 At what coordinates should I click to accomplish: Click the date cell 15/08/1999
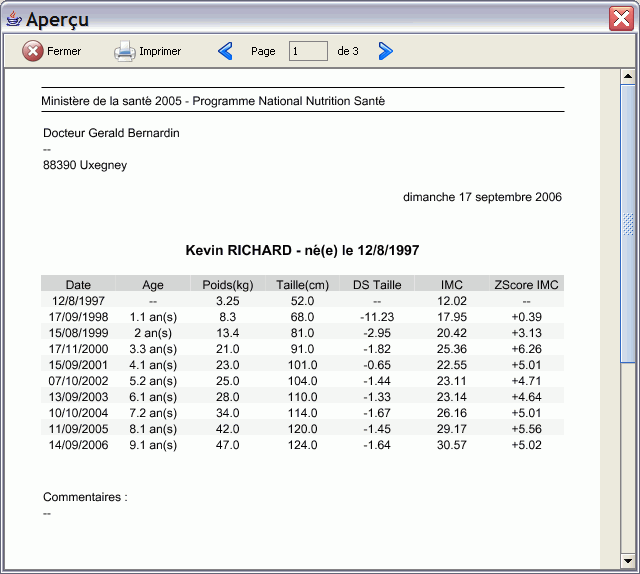(x=78, y=333)
